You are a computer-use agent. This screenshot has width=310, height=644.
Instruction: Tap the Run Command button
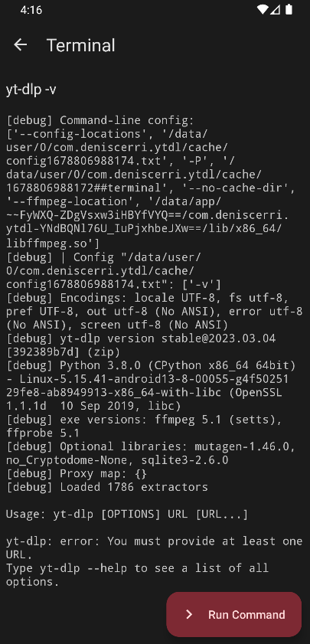pos(234,614)
